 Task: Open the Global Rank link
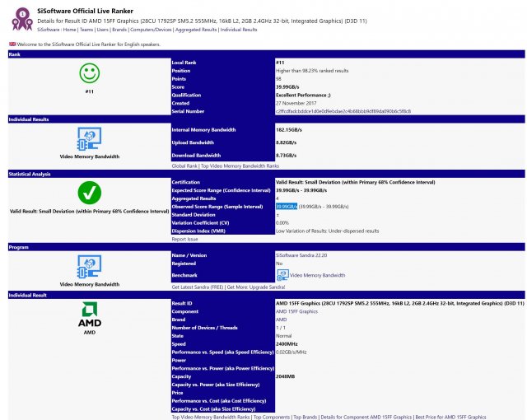[x=185, y=166]
